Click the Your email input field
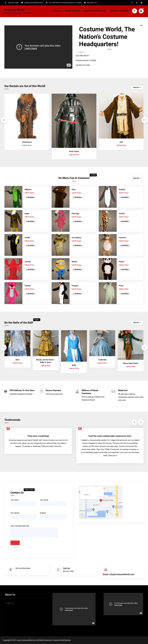Viewport: 148px width, 644px height. (53, 504)
